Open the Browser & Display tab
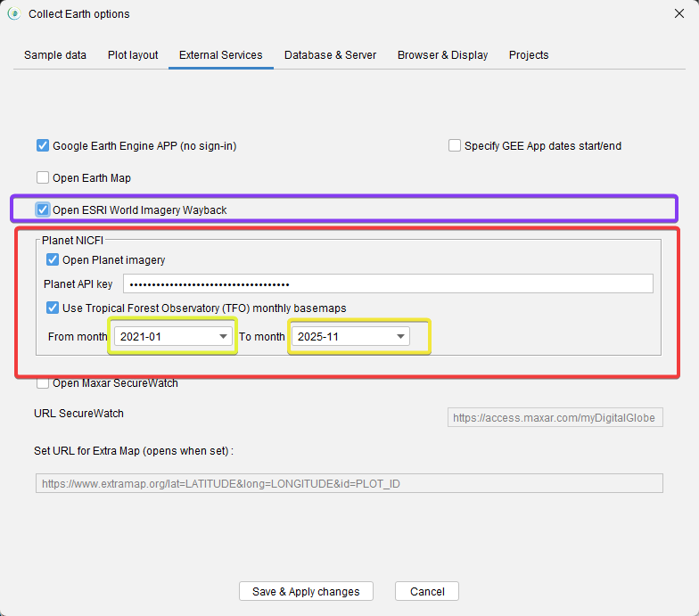Screen dimensions: 699x616 tap(442, 55)
